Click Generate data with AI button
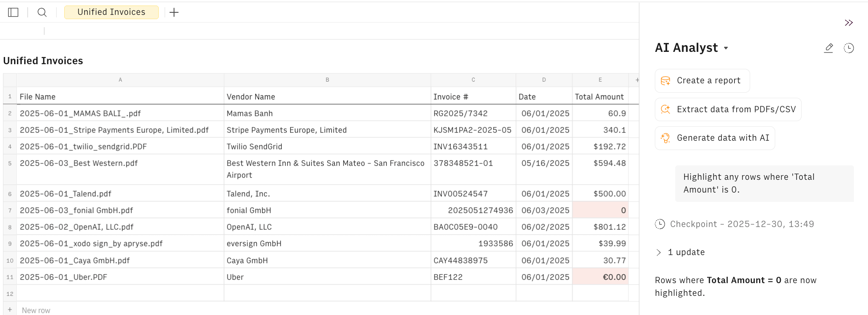 (715, 138)
